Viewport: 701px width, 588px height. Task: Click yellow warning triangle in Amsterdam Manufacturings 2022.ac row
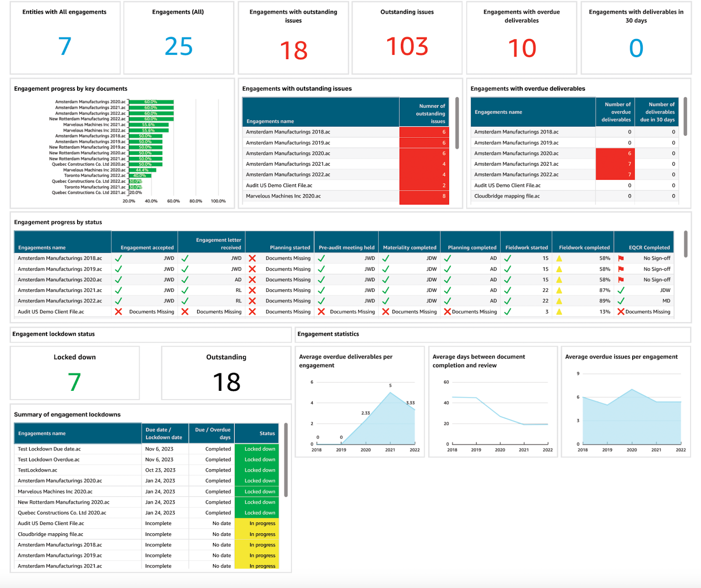[x=559, y=301]
